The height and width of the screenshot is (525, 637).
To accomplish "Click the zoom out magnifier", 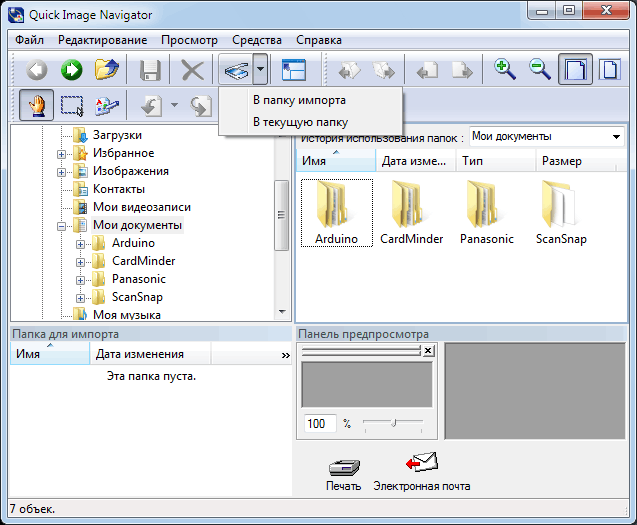I will [540, 69].
